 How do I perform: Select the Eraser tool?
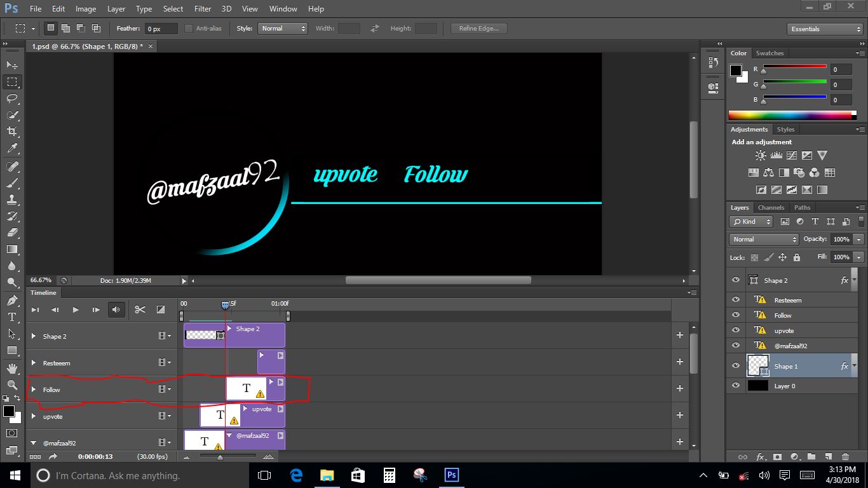12,233
